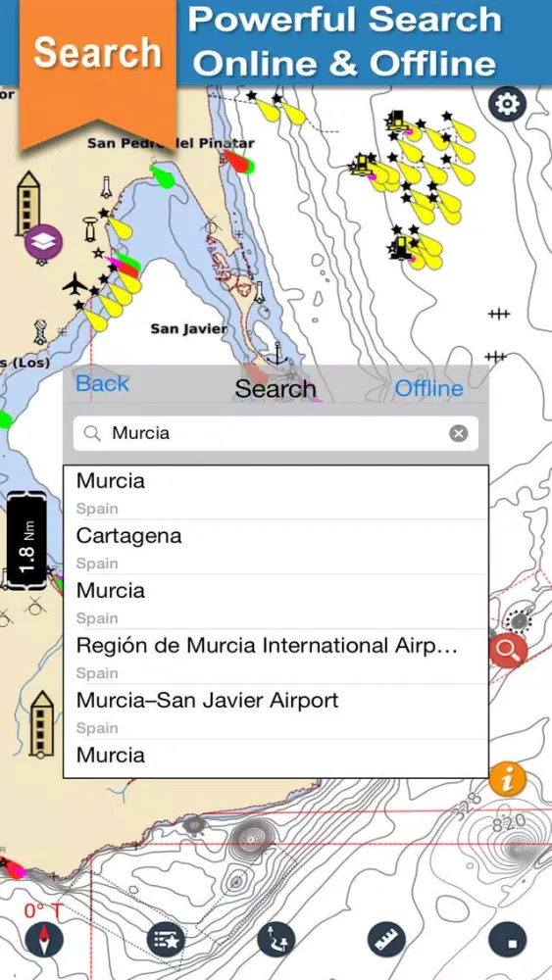Tap the San Javier map label

pyautogui.click(x=189, y=328)
